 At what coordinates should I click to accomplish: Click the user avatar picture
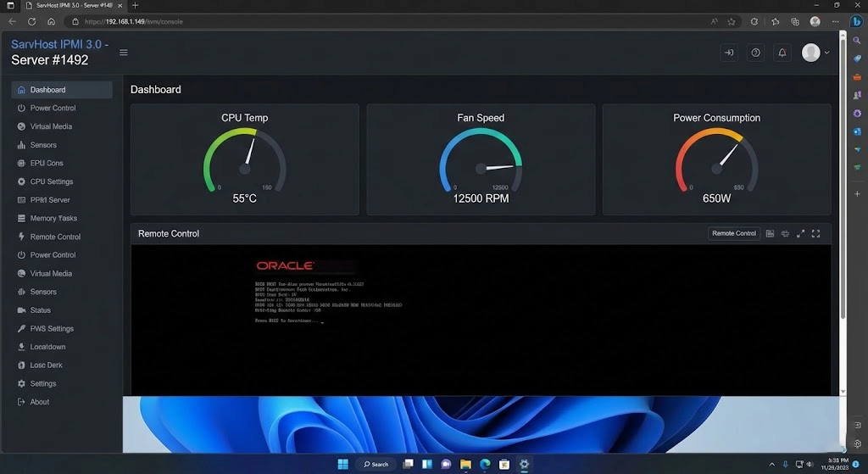(811, 53)
